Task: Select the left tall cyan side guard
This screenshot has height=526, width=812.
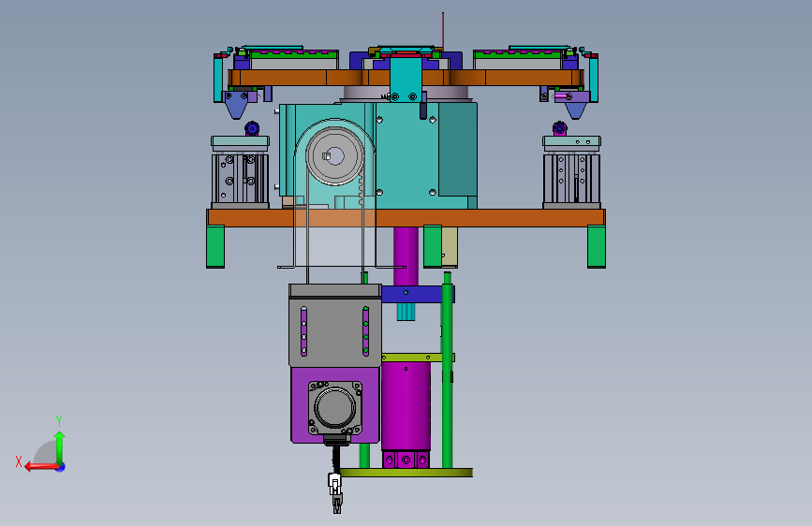Action: tap(218, 79)
